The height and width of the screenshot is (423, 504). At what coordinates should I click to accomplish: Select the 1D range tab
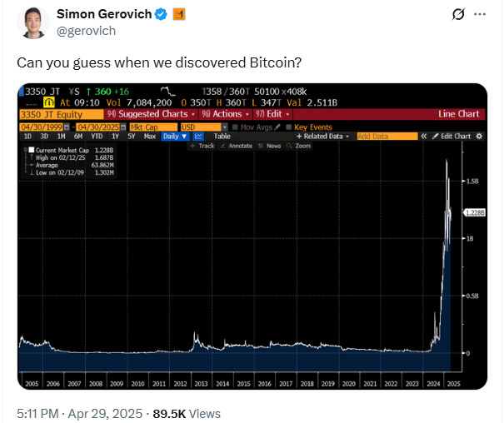(x=27, y=137)
